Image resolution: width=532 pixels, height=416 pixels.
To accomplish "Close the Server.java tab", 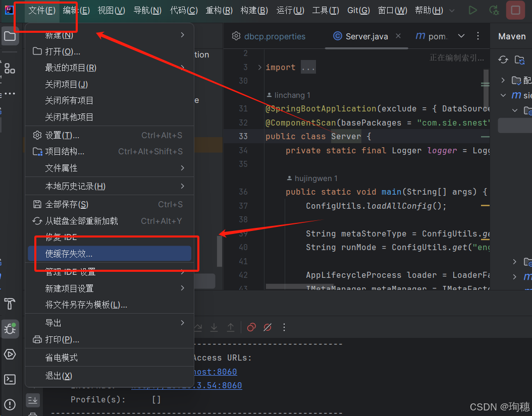I will (398, 36).
